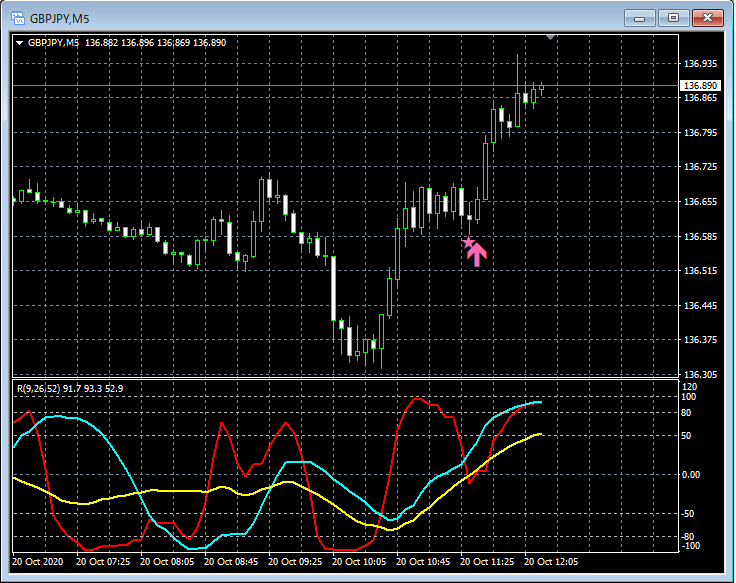Click the 20 Oct 11:25 time label
The width and height of the screenshot is (736, 583).
tap(487, 561)
